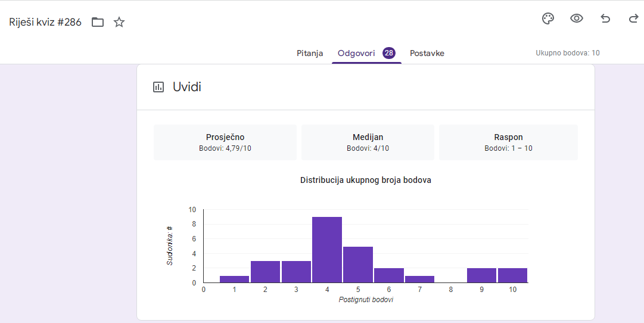
Task: Click the 28 responses count badge
Action: [388, 52]
